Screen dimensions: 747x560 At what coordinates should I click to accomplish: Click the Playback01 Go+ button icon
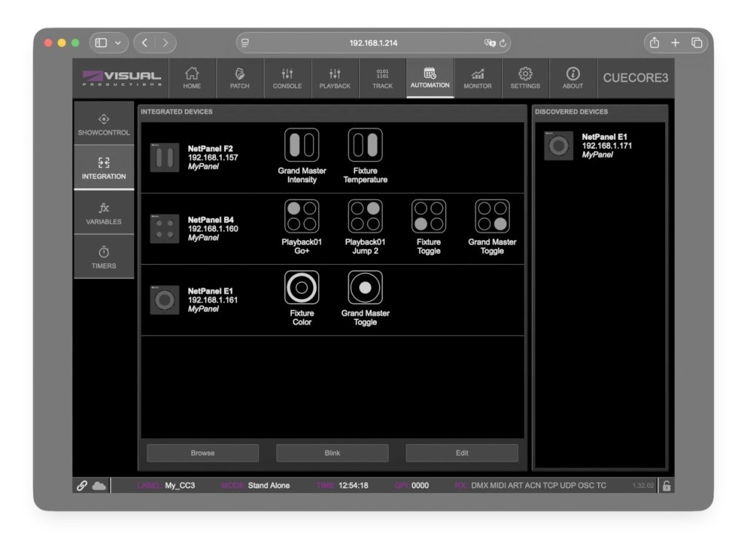[301, 216]
